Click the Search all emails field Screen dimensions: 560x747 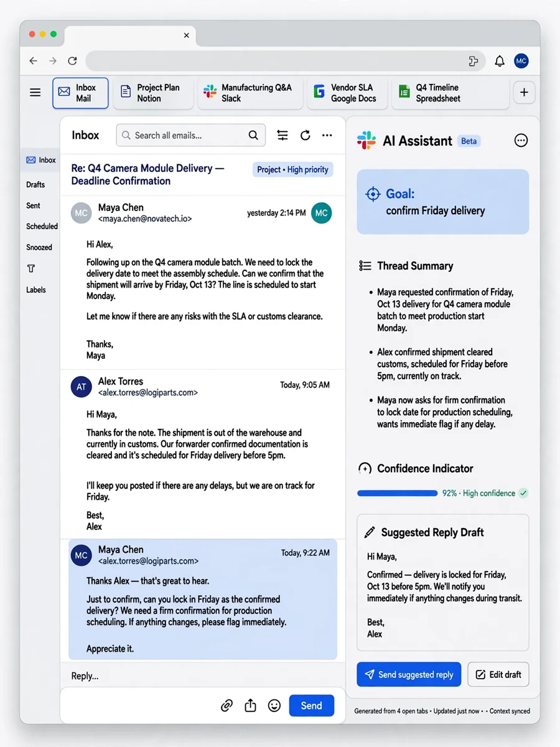pyautogui.click(x=191, y=135)
